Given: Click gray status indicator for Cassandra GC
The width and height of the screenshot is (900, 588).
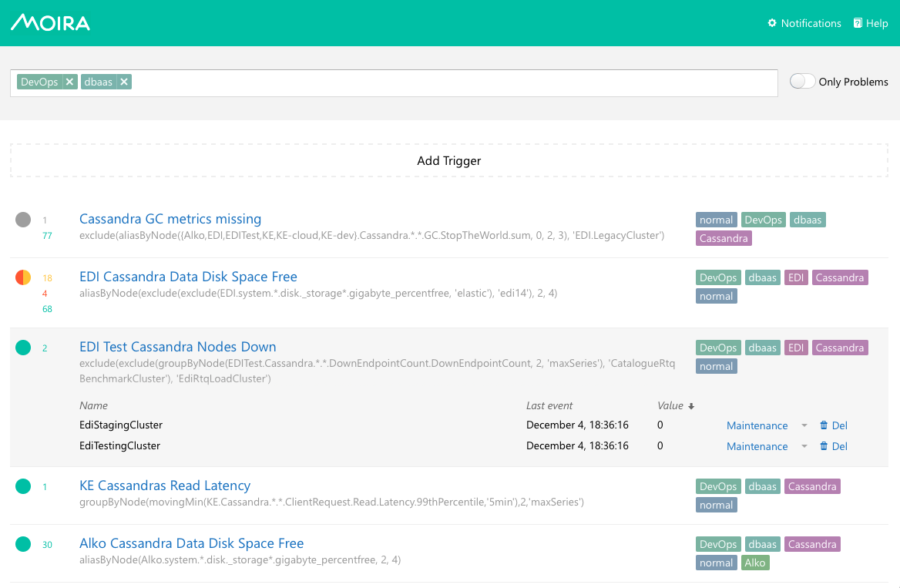Looking at the screenshot, I should 23,220.
